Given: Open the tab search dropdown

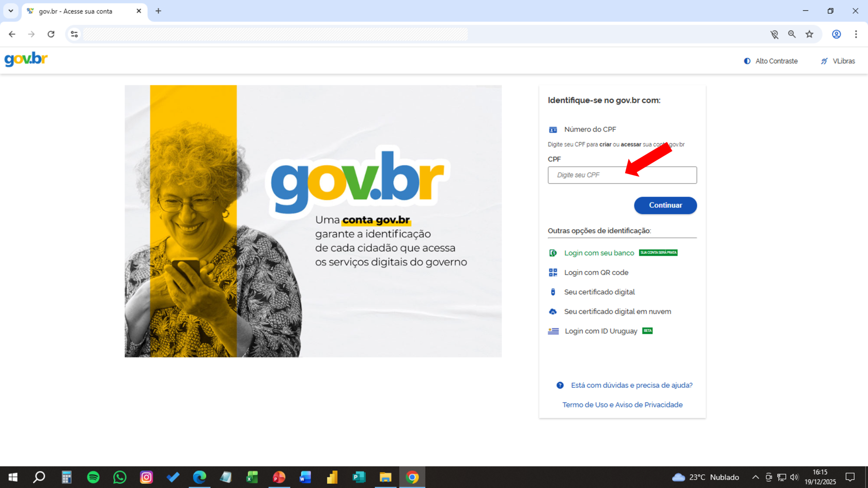Looking at the screenshot, I should coord(10,11).
